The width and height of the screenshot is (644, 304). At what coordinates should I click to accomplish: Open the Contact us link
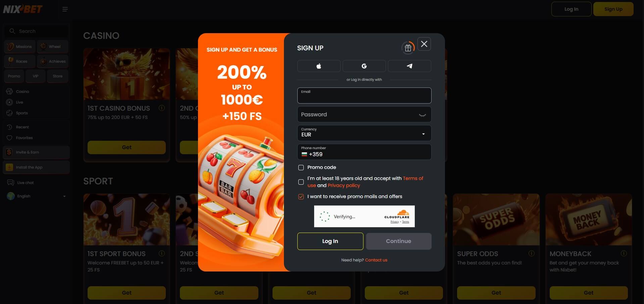pyautogui.click(x=376, y=260)
